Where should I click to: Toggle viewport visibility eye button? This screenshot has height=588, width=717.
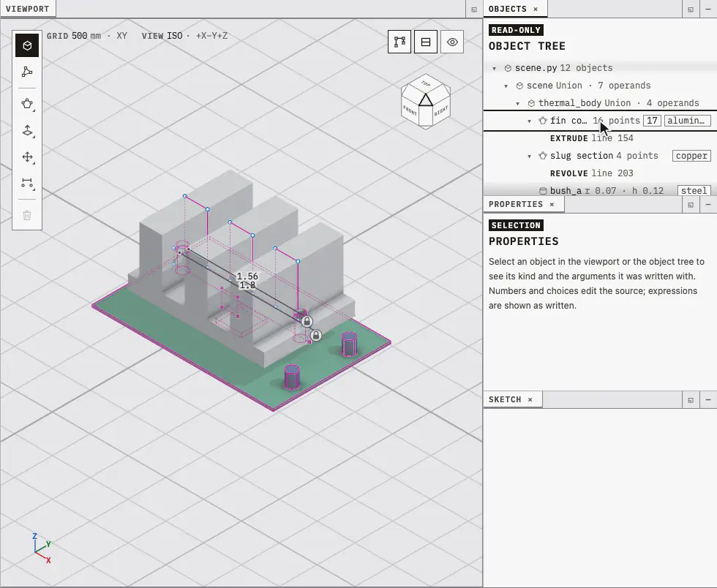coord(452,42)
